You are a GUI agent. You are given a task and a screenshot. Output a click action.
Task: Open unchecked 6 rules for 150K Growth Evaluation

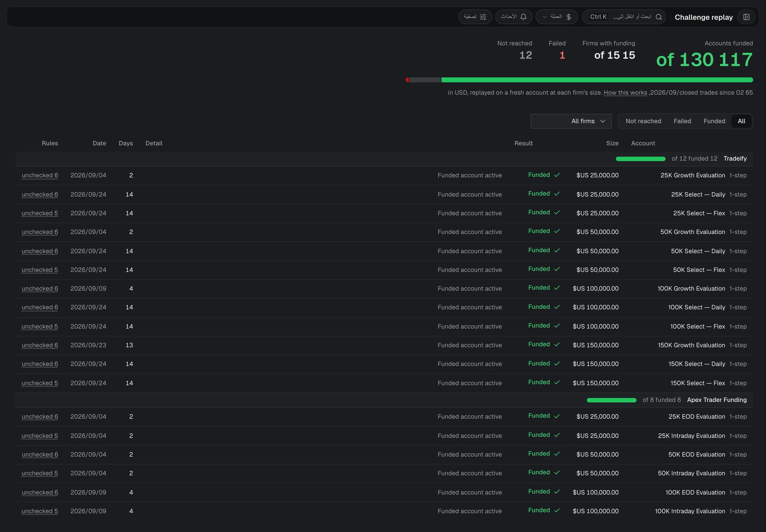point(40,346)
